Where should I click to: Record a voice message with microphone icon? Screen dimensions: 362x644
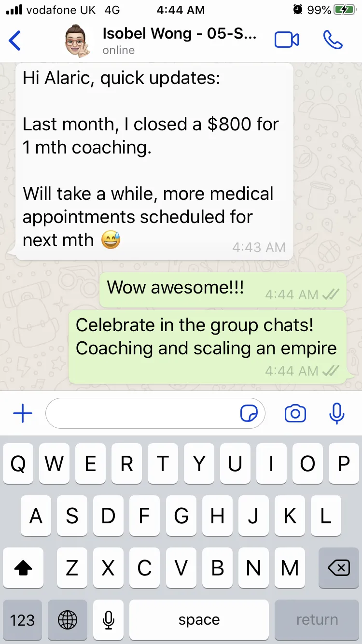pos(336,413)
